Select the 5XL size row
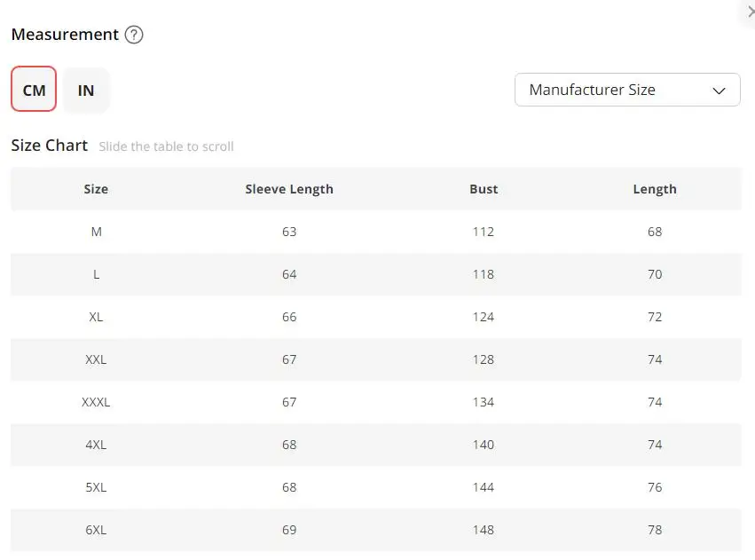 coord(375,487)
